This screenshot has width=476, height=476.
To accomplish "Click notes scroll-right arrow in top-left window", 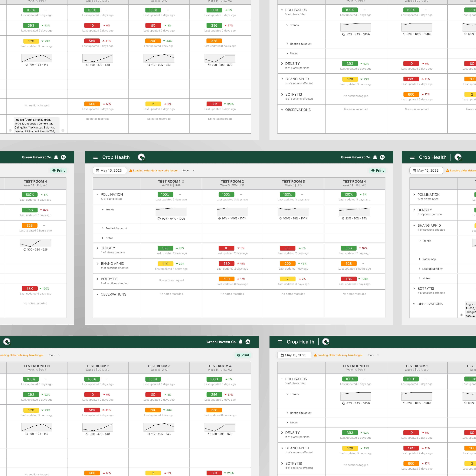I will click(x=63, y=130).
